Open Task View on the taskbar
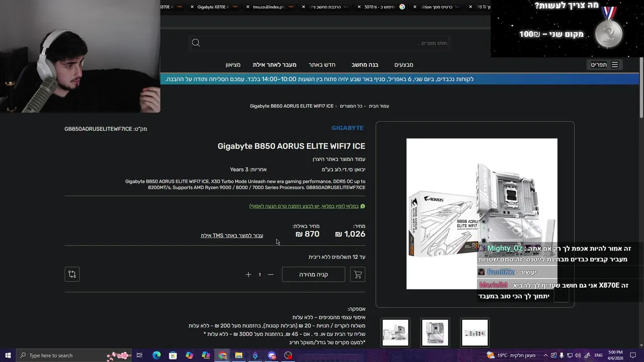 (x=139, y=355)
